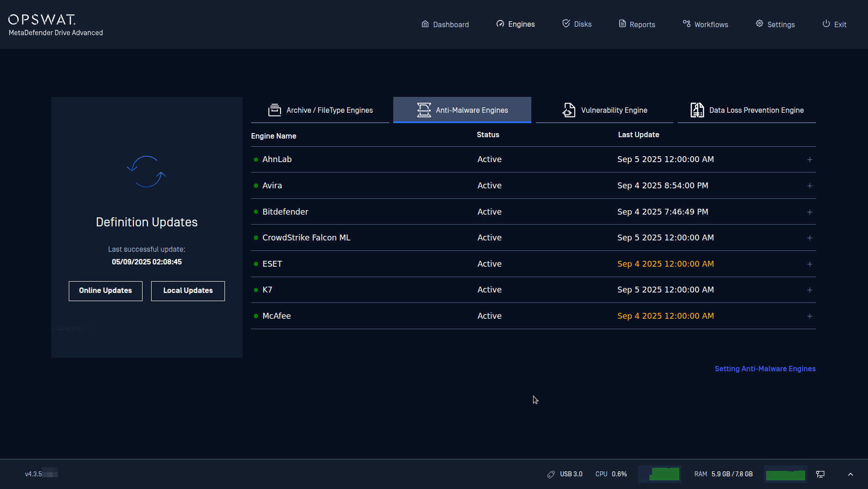Screen dimensions: 868x489
Task: Click the Avira green status dot
Action: (x=256, y=186)
